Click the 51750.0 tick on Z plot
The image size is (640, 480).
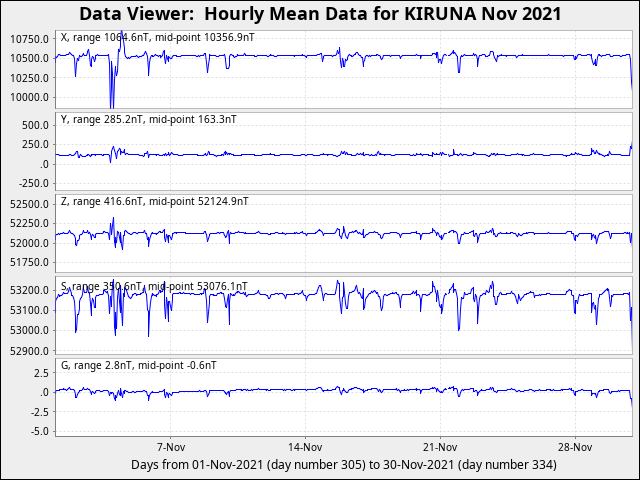click(28, 262)
